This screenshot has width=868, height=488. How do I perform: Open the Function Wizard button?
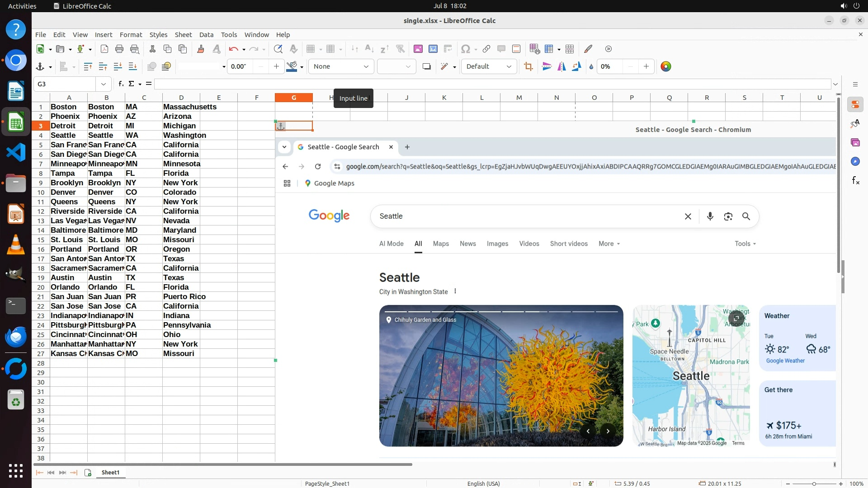[x=121, y=84]
